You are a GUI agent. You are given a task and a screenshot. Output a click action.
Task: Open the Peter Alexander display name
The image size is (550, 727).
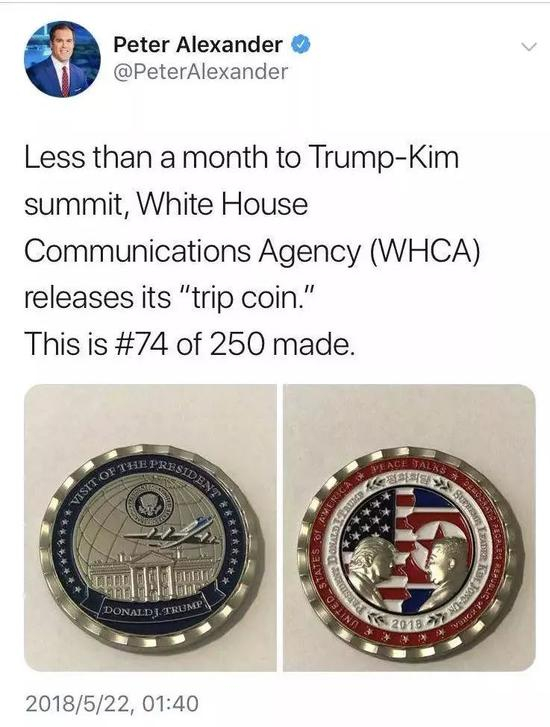(x=198, y=45)
